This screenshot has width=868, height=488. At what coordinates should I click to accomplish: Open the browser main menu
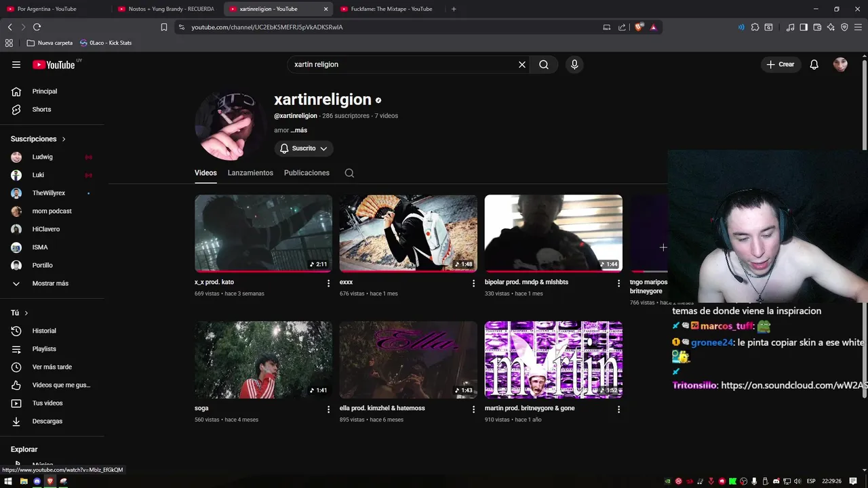pyautogui.click(x=859, y=27)
